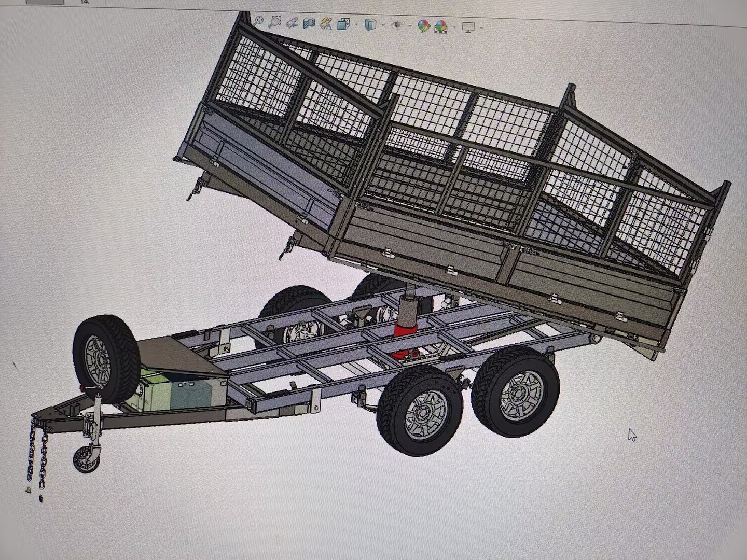Image resolution: width=747 pixels, height=560 pixels.
Task: Click the View Orientation cube icon
Action: pyautogui.click(x=343, y=24)
